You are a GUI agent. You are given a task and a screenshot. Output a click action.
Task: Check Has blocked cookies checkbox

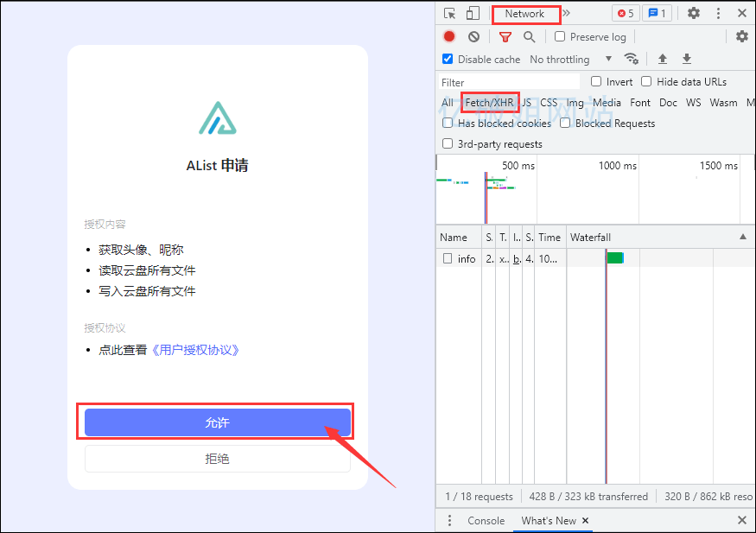[x=448, y=123]
